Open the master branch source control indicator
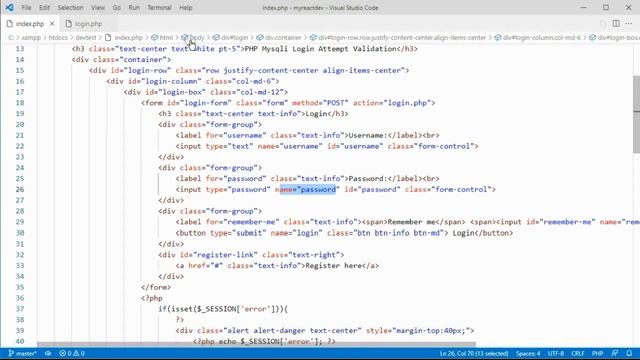This screenshot has height=360, width=640. [22, 353]
